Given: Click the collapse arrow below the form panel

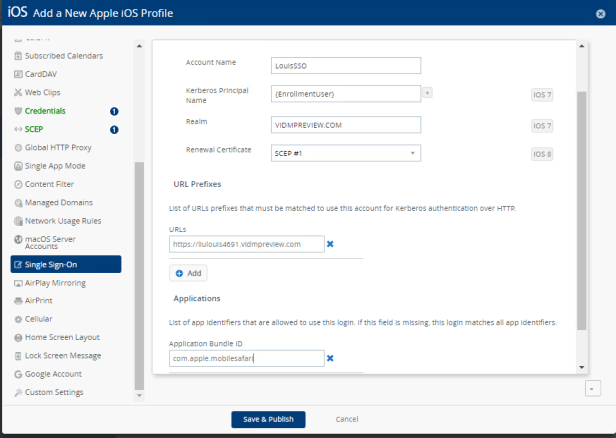Looking at the screenshot, I should tap(592, 387).
